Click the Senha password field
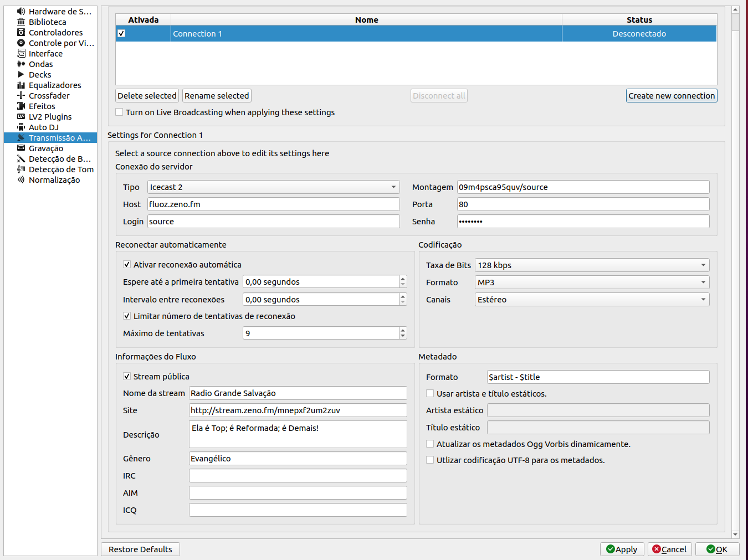The image size is (748, 560). [x=583, y=222]
